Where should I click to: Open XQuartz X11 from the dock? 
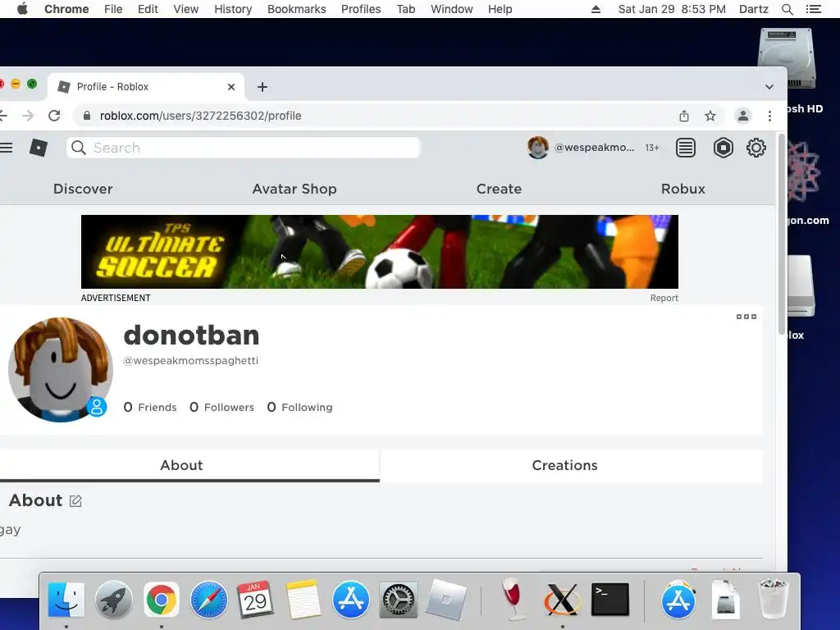click(x=561, y=600)
